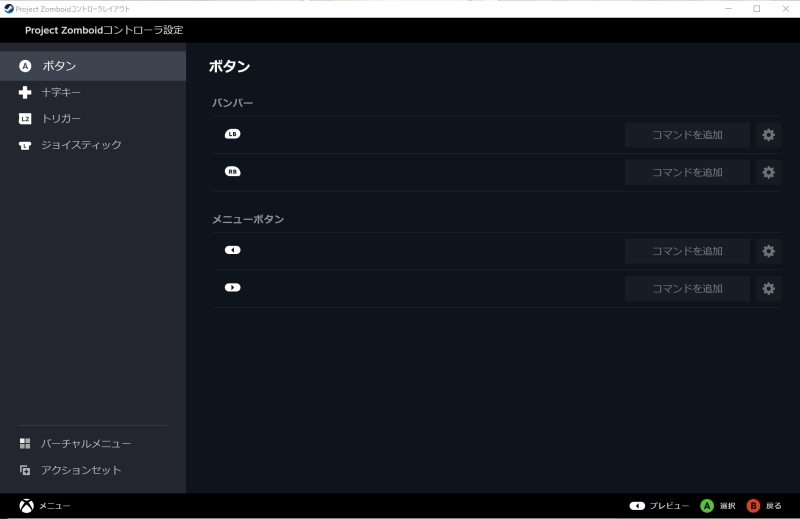Click the Steam icon in title bar
The height and width of the screenshot is (519, 800).
coord(9,9)
